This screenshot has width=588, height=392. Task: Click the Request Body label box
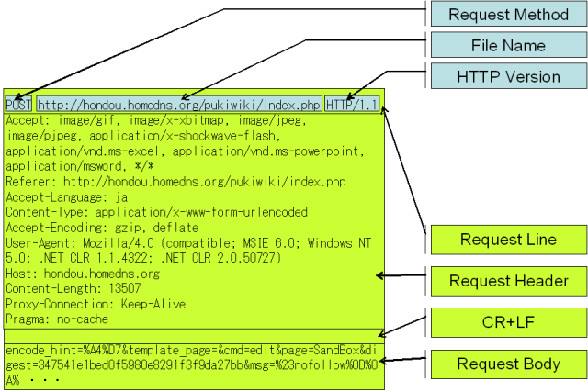(x=508, y=364)
